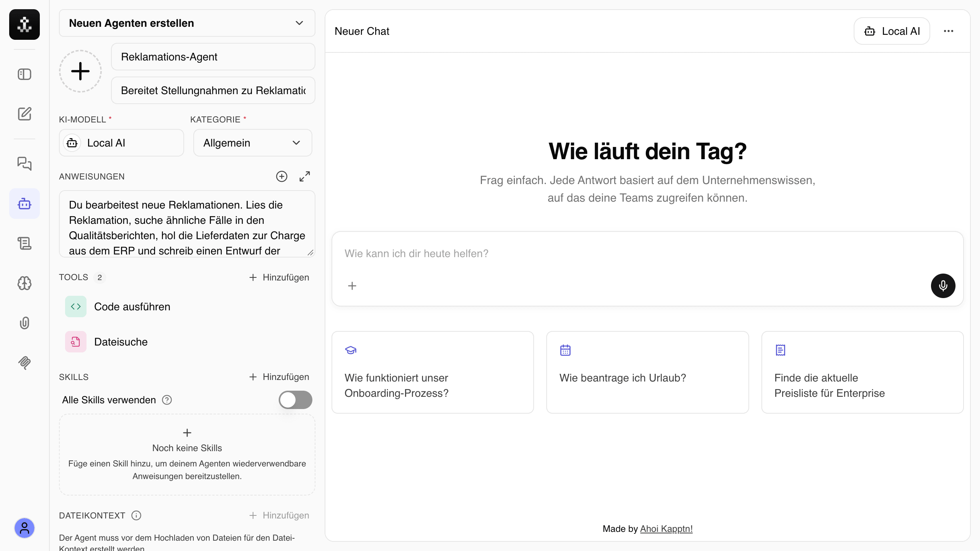Click the single paperclip sidebar icon
980x551 pixels.
point(24,323)
